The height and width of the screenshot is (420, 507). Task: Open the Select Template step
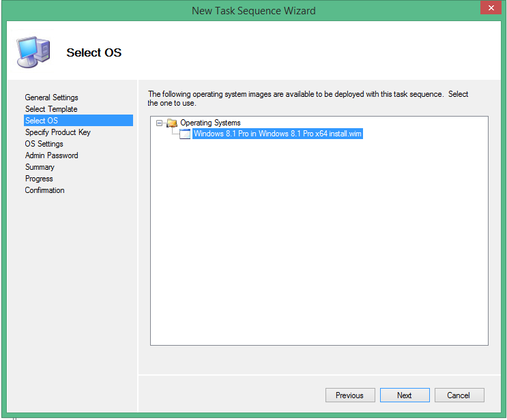pos(51,109)
